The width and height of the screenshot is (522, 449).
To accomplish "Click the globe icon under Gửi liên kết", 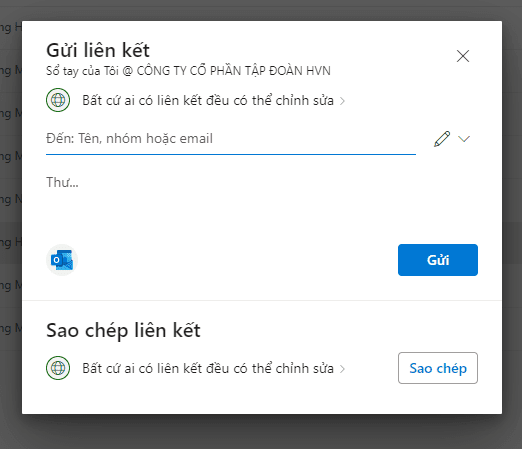I will point(58,100).
